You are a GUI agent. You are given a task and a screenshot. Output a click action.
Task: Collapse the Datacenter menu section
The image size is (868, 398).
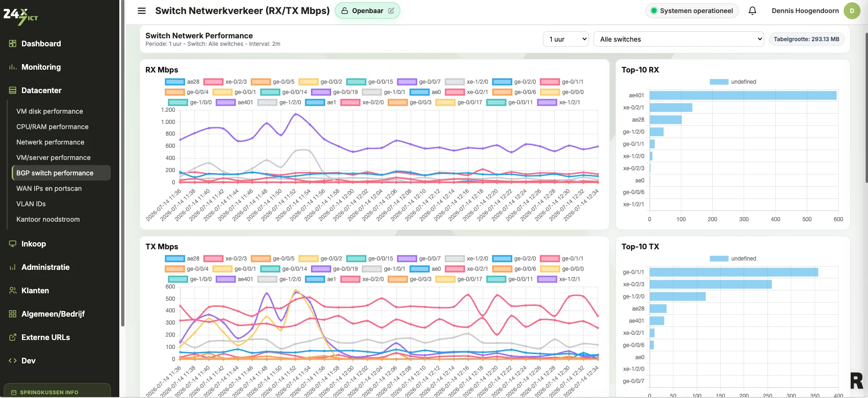coord(41,90)
